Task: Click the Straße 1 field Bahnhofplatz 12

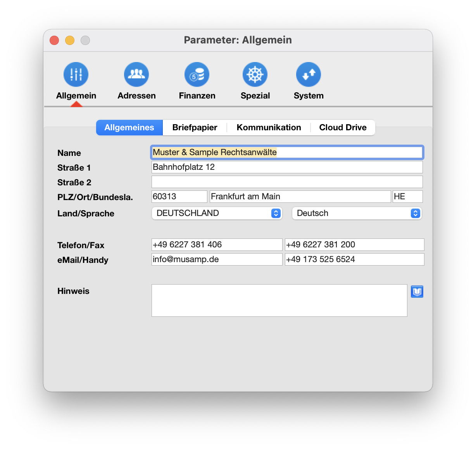Action: (x=287, y=167)
